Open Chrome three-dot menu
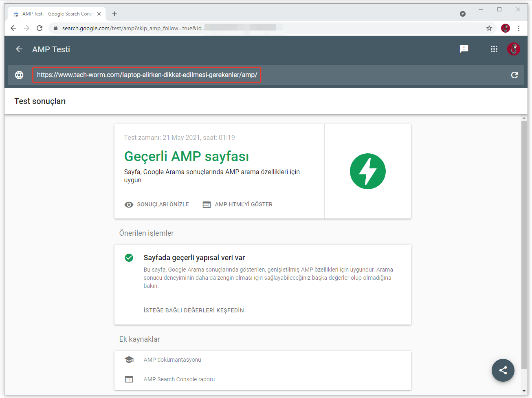 click(x=519, y=28)
